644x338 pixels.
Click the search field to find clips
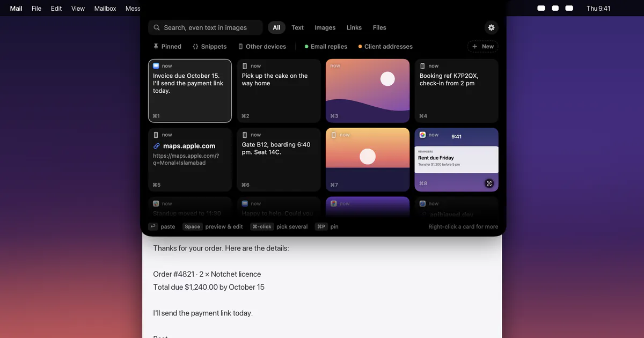pos(206,27)
